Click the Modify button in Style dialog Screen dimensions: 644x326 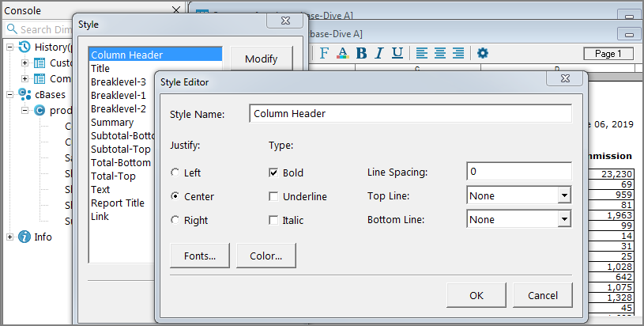pyautogui.click(x=262, y=59)
